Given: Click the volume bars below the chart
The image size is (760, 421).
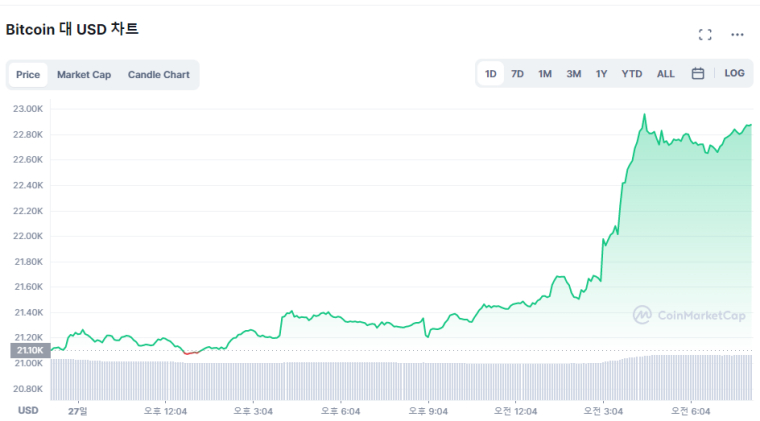Looking at the screenshot, I should [400, 378].
